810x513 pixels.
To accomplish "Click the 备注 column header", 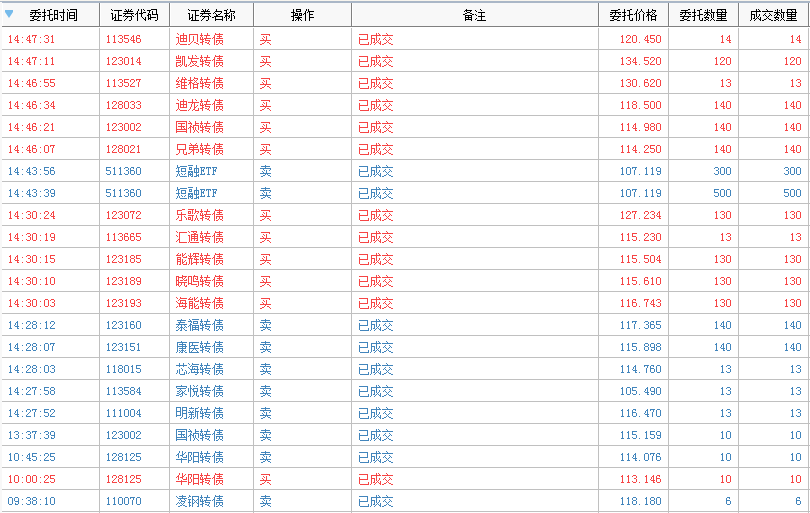I will point(475,15).
